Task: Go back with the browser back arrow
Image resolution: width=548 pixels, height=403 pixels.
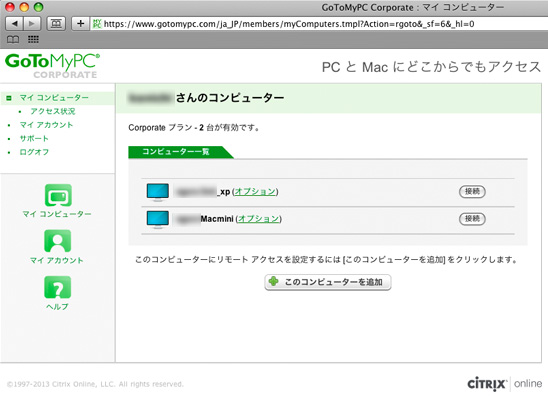Action: pos(15,23)
